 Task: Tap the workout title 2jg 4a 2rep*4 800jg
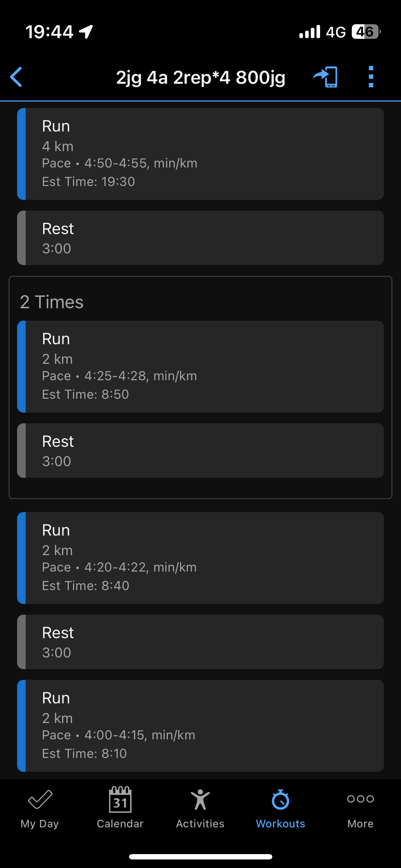[201, 77]
